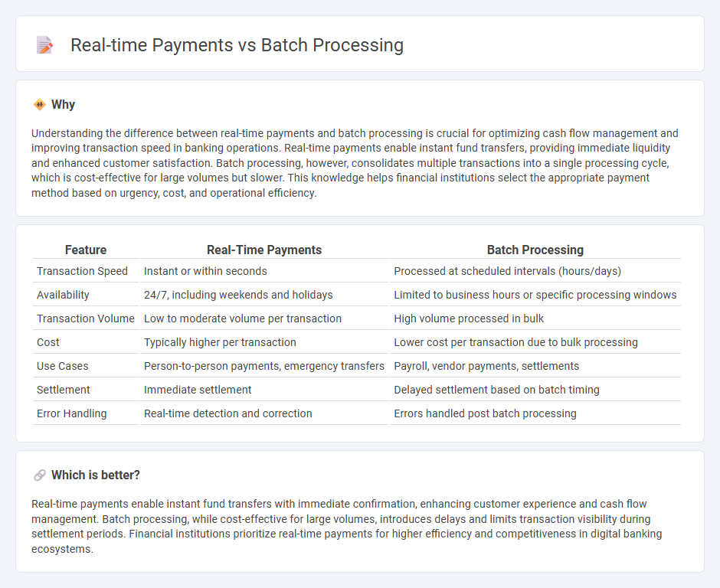The height and width of the screenshot is (588, 720).
Task: Select the Cost row label
Action: pyautogui.click(x=48, y=342)
